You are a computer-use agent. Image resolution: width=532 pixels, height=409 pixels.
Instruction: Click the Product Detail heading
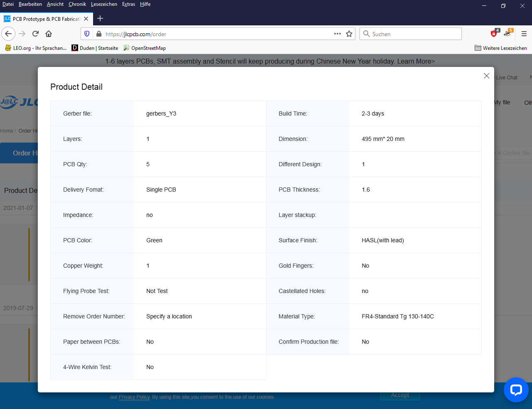(x=76, y=87)
